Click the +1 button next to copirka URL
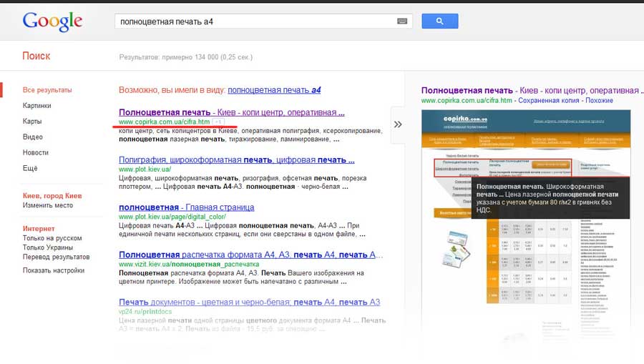Image resolution: width=644 pixels, height=364 pixels. [218, 122]
